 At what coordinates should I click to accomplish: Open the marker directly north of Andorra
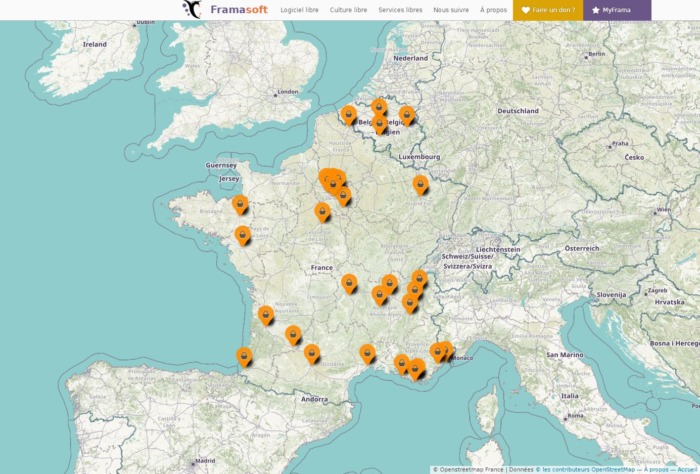click(x=312, y=353)
